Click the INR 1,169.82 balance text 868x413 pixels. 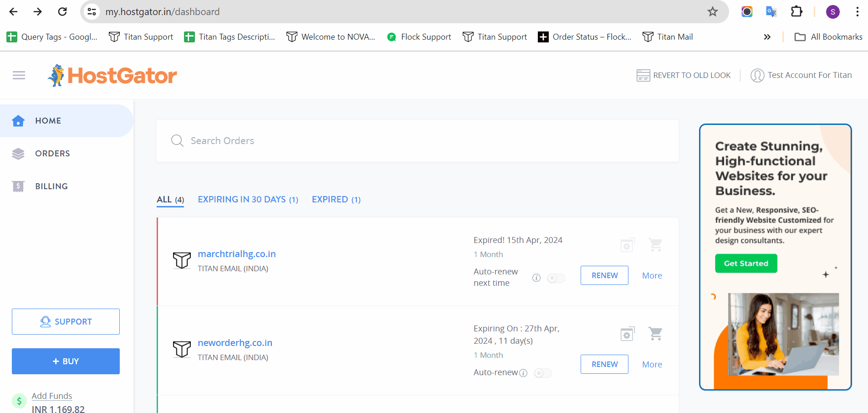58,409
